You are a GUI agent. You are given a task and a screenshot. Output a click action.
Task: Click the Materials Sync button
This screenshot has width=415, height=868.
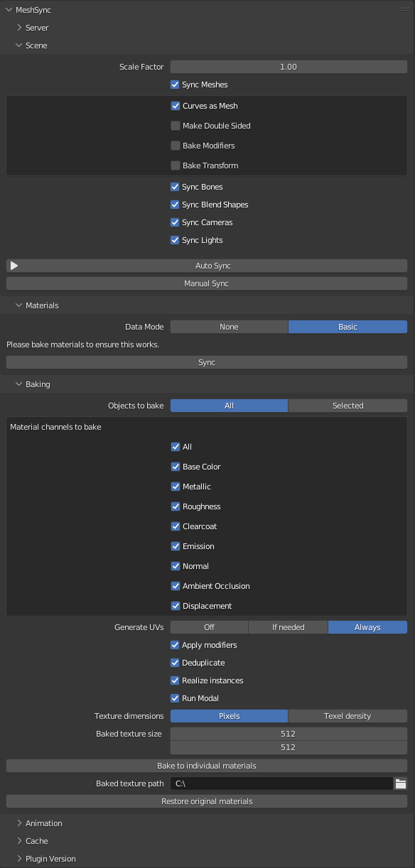click(207, 362)
